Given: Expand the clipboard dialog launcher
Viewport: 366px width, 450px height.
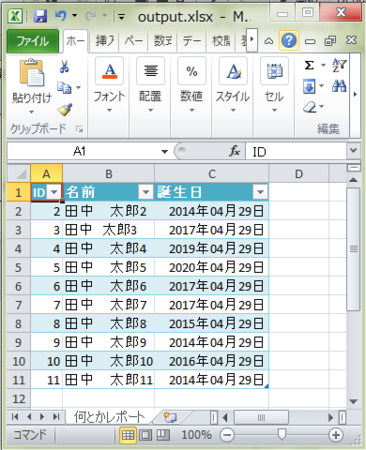Looking at the screenshot, I should 79,129.
